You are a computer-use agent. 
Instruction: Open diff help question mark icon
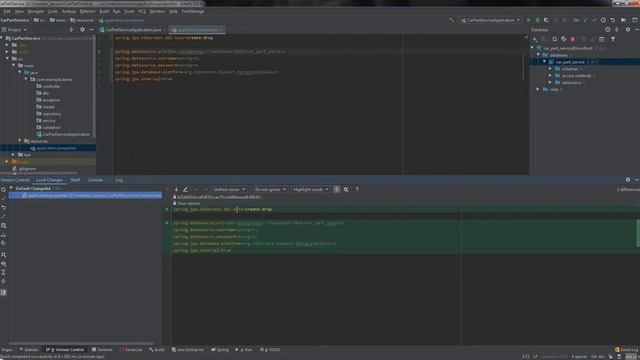tap(357, 189)
